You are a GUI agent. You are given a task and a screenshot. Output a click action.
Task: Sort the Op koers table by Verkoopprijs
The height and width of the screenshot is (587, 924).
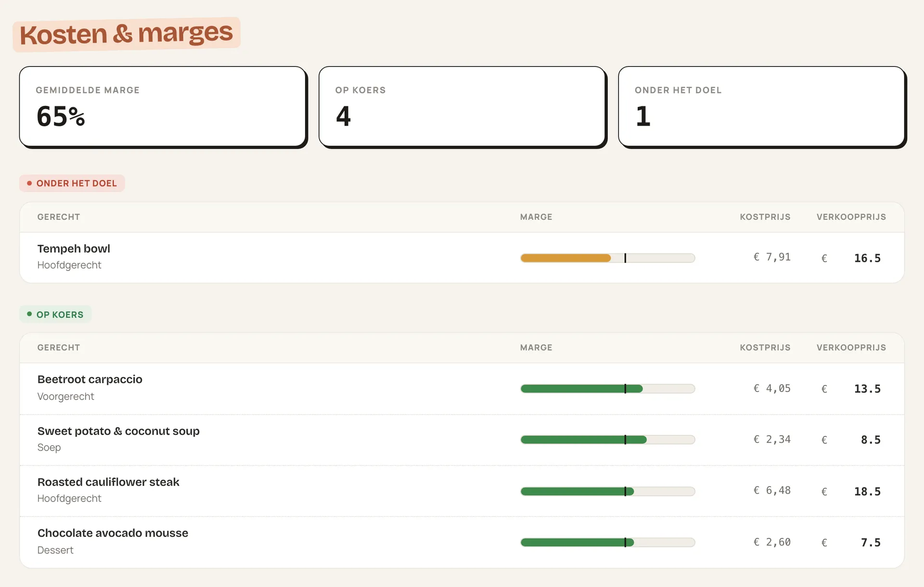coord(851,347)
